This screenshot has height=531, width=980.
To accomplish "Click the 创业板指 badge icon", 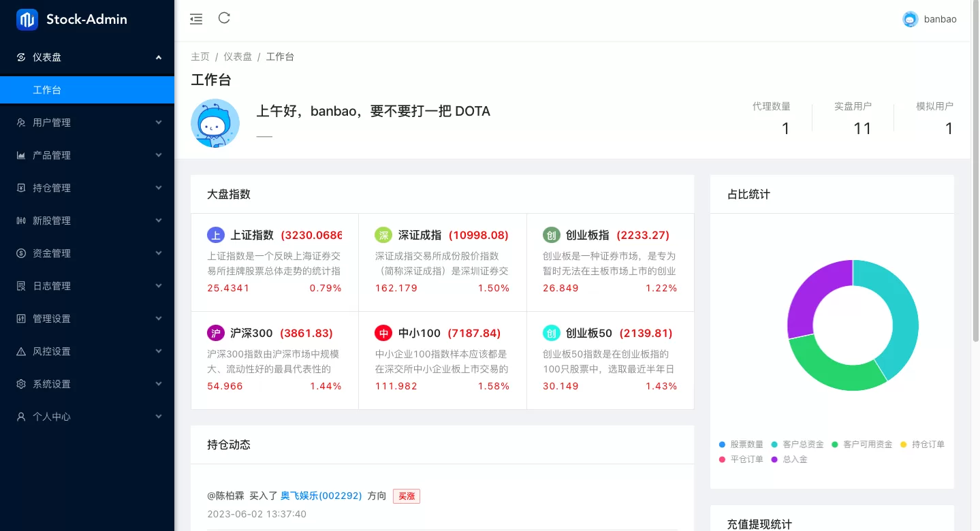I will 552,236.
